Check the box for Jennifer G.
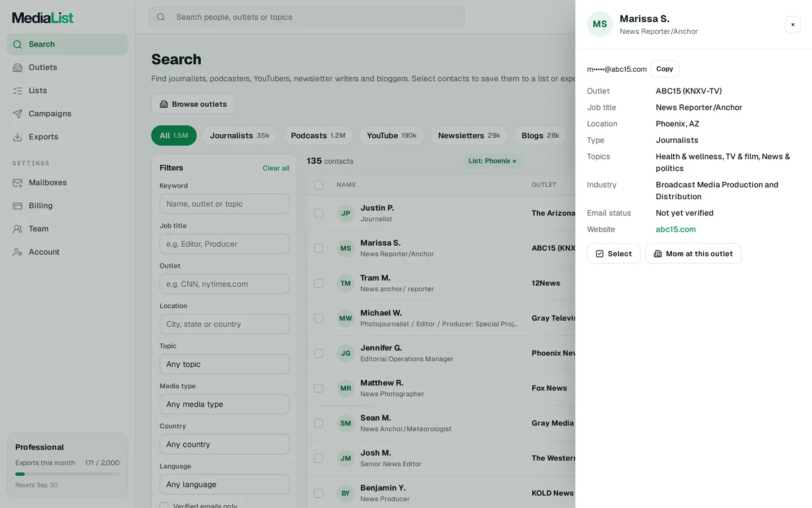Screen dimensions: 812x508 pos(319,353)
